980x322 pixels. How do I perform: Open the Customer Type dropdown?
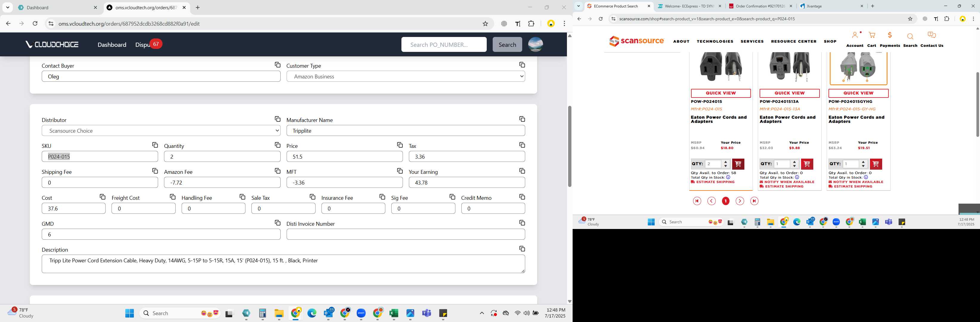click(x=406, y=76)
